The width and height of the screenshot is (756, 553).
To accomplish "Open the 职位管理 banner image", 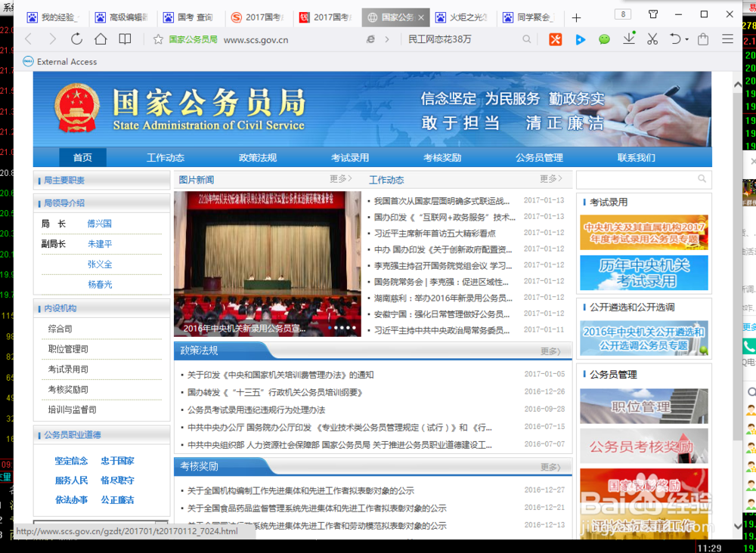I will coord(643,406).
